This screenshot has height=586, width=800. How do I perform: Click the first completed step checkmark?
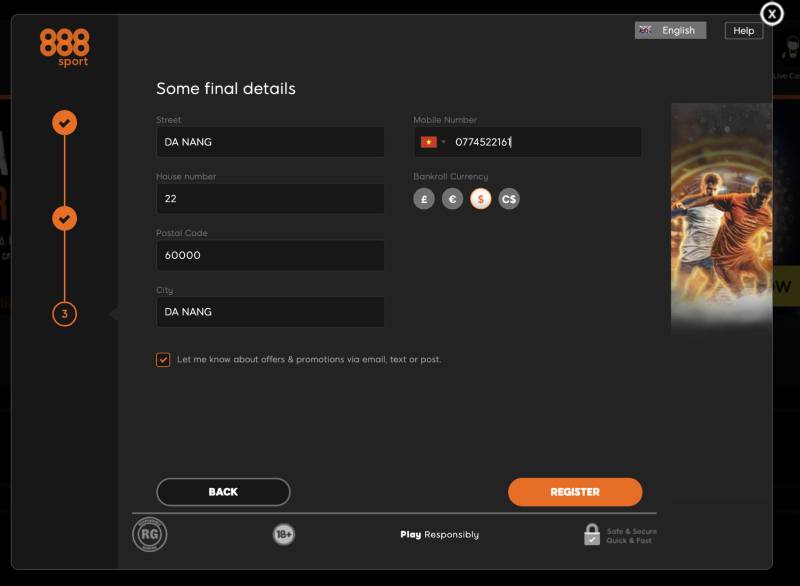(x=64, y=123)
